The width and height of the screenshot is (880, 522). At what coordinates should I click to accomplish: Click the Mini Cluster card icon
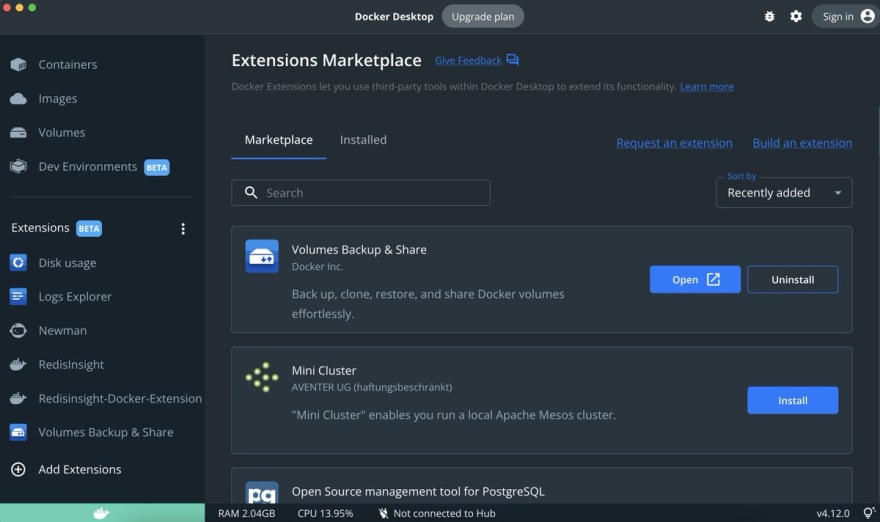click(x=262, y=377)
